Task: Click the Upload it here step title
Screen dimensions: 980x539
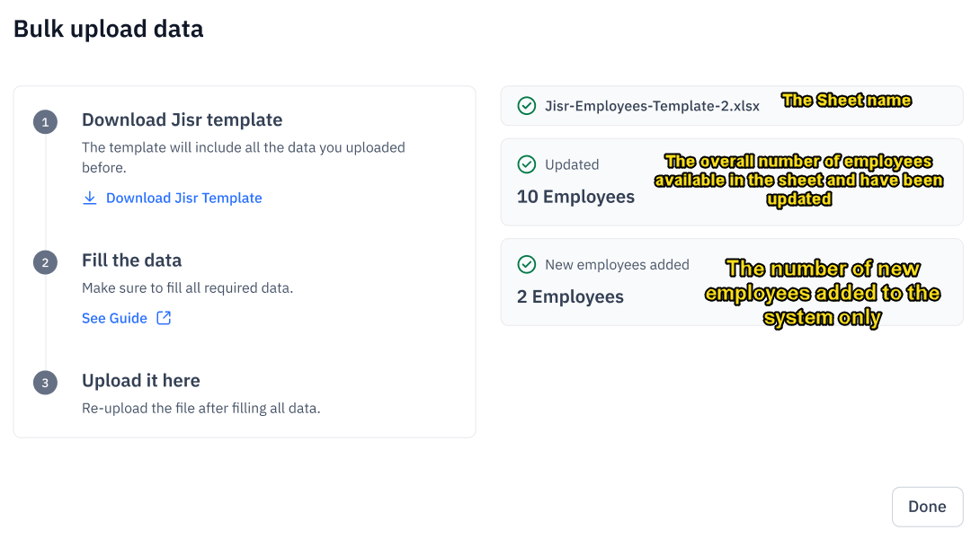Action: point(141,380)
